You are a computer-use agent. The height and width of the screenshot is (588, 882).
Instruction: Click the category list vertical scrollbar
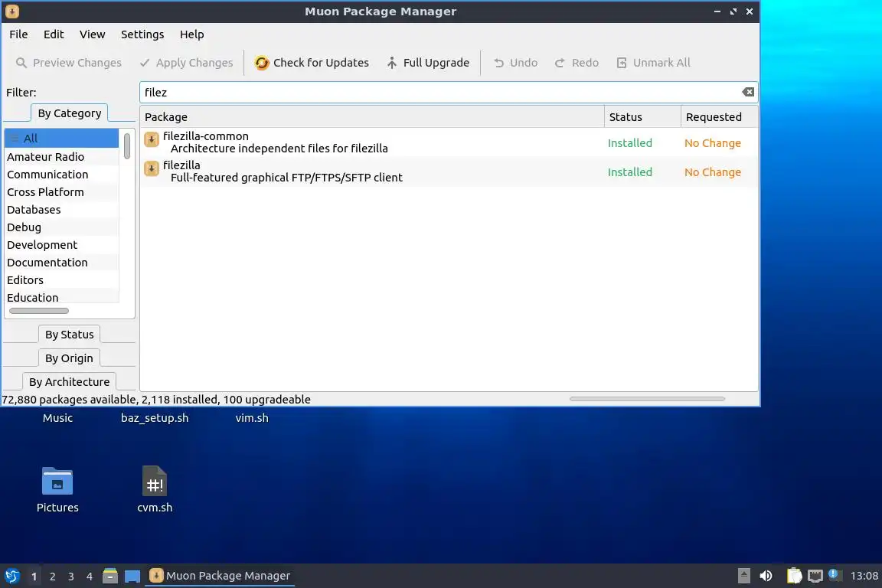pyautogui.click(x=127, y=145)
